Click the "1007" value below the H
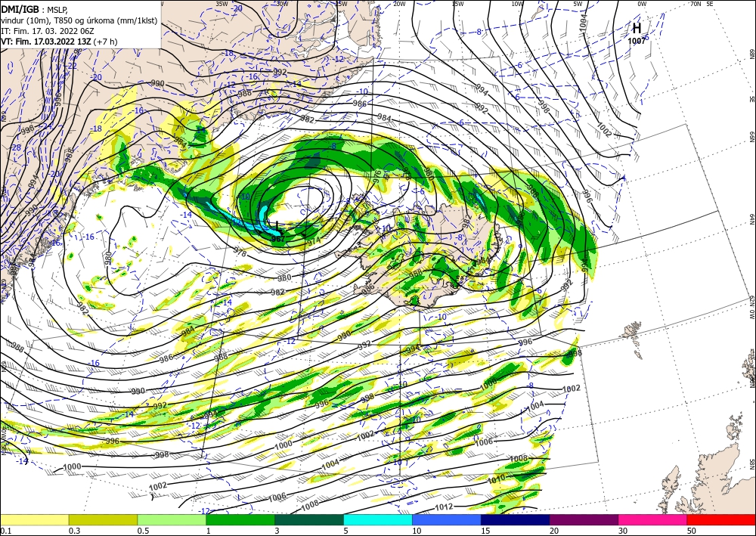This screenshot has height=536, width=756. click(x=637, y=41)
